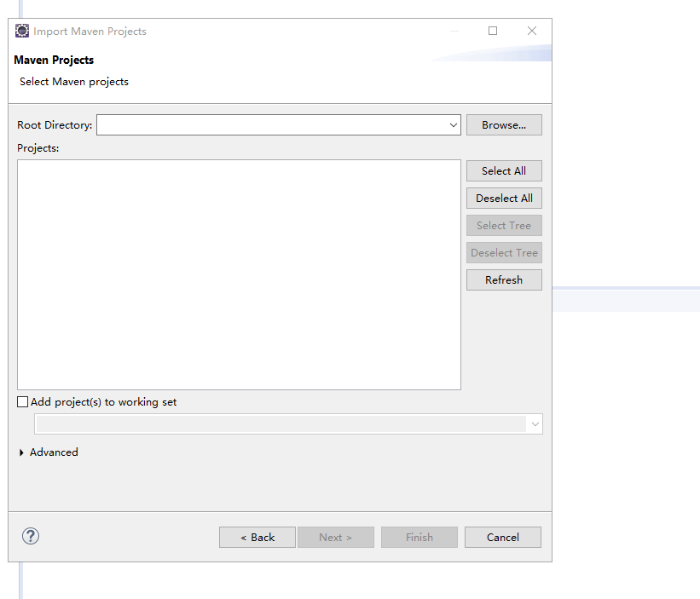Open the working set combo box arrow
This screenshot has width=700, height=599.
(535, 424)
